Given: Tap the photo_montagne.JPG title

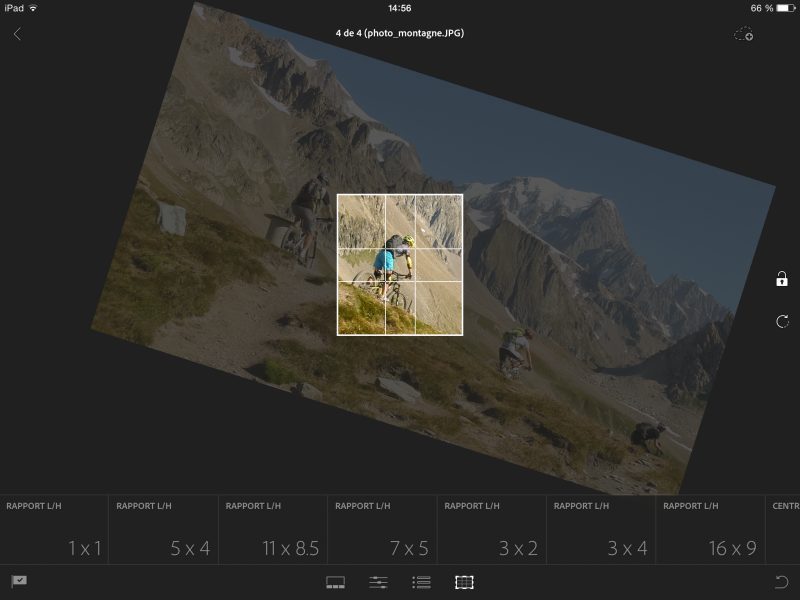Looking at the screenshot, I should click(400, 33).
